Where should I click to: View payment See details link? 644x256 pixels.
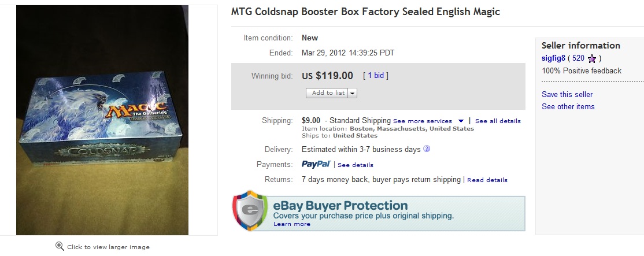(356, 165)
